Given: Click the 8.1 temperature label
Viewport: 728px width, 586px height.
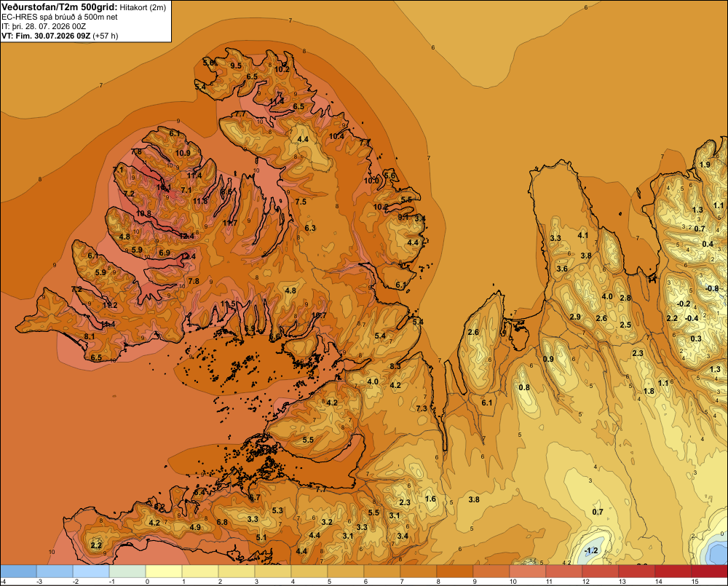Looking at the screenshot, I should click(89, 336).
